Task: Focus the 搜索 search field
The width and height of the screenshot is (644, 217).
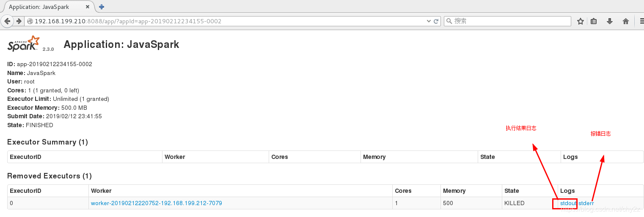Action: [x=507, y=21]
